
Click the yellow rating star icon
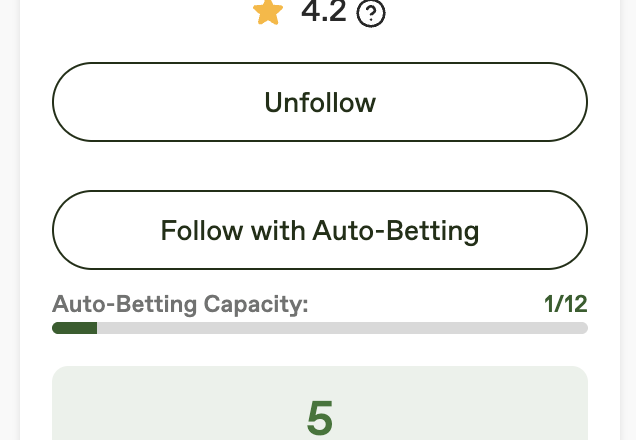point(268,12)
